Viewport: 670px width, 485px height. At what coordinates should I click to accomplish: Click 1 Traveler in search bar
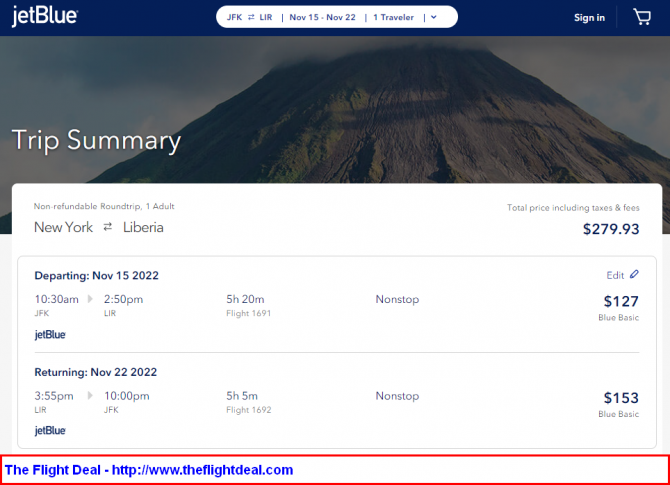tap(394, 17)
